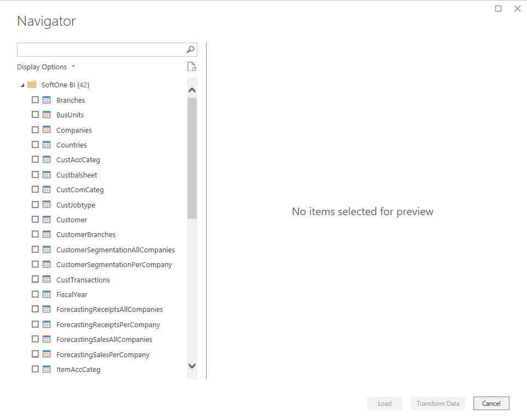Click the table icon next to FiscalYear
The image size is (527, 420).
pos(47,294)
